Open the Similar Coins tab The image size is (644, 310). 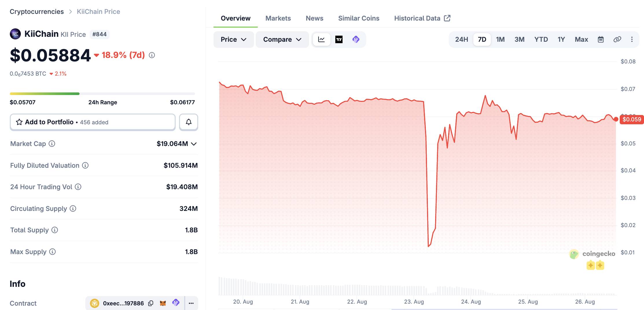(359, 18)
